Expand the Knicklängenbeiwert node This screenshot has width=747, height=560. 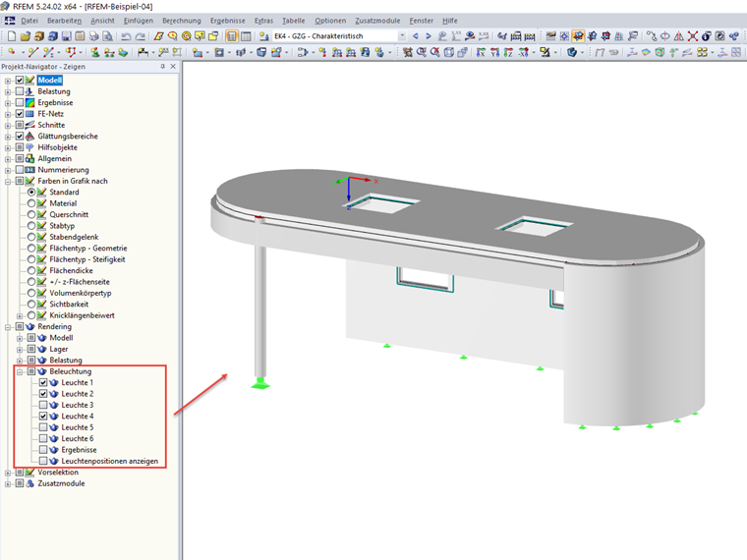20,315
